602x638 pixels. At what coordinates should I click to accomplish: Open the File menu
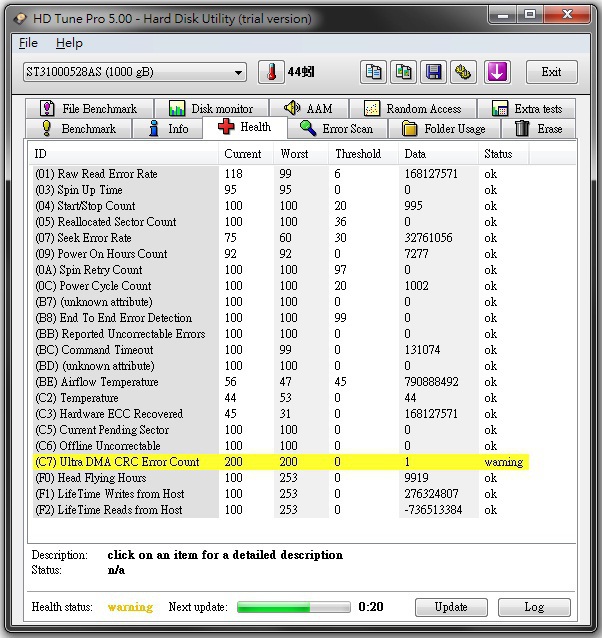[x=28, y=43]
